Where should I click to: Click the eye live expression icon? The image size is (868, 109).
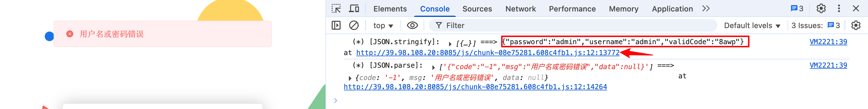412,25
